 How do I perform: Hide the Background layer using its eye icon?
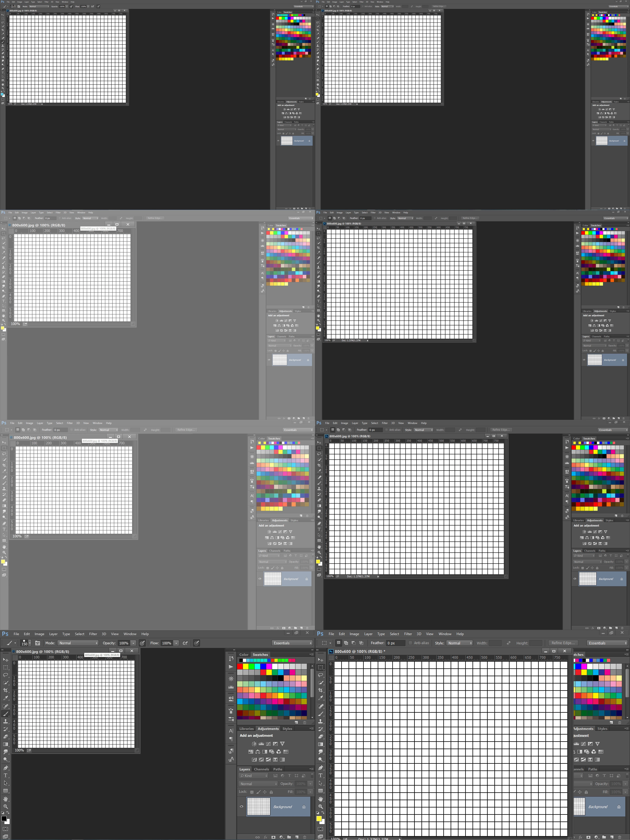[242, 806]
